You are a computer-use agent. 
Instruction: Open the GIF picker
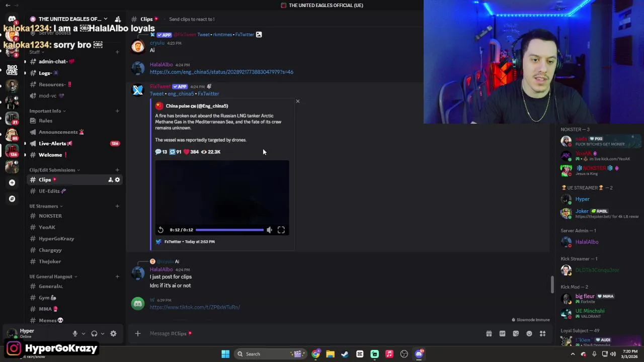(x=502, y=333)
